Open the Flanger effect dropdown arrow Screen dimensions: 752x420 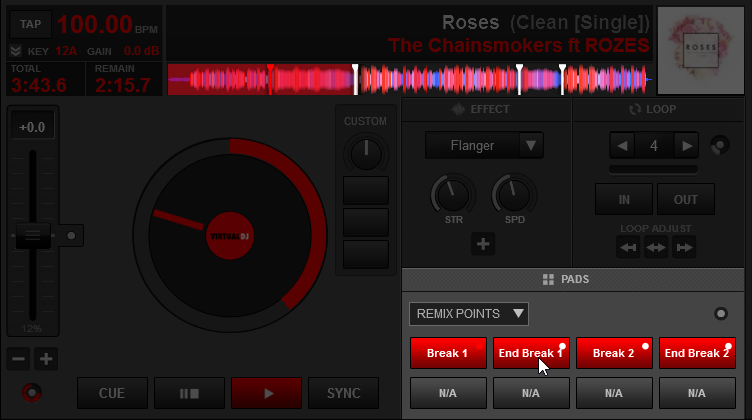coord(531,145)
